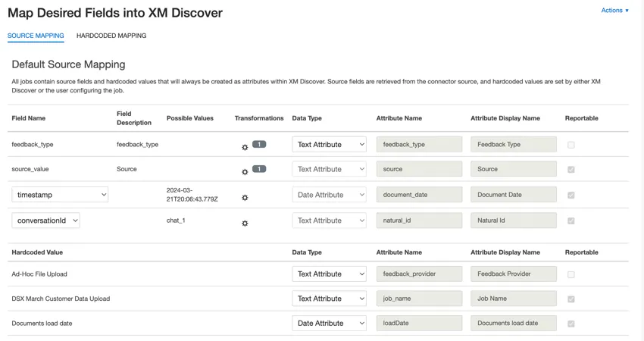Click source_value transformation count badge
The width and height of the screenshot is (644, 341).
259,169
